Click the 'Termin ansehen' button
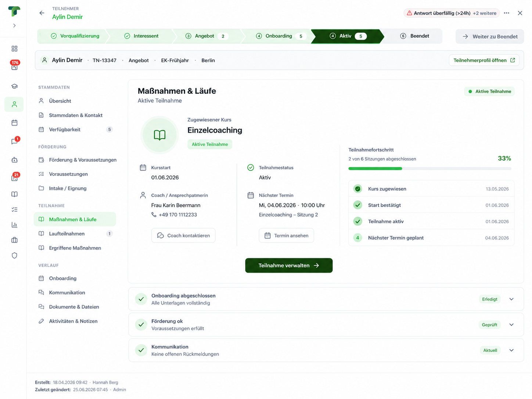 (x=287, y=236)
